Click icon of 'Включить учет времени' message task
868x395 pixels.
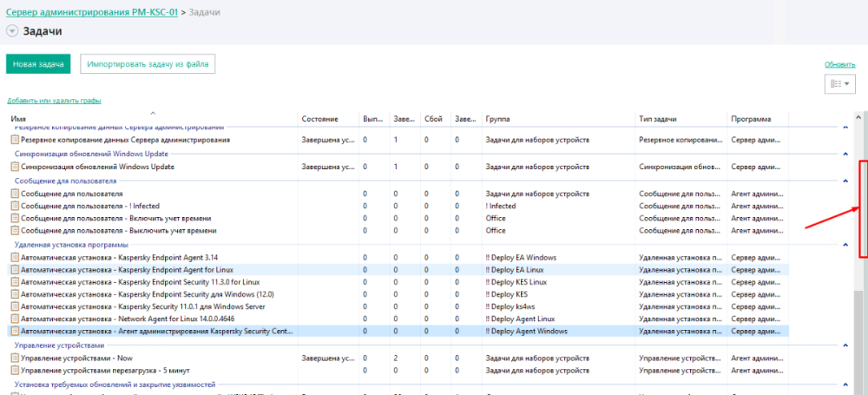click(14, 218)
